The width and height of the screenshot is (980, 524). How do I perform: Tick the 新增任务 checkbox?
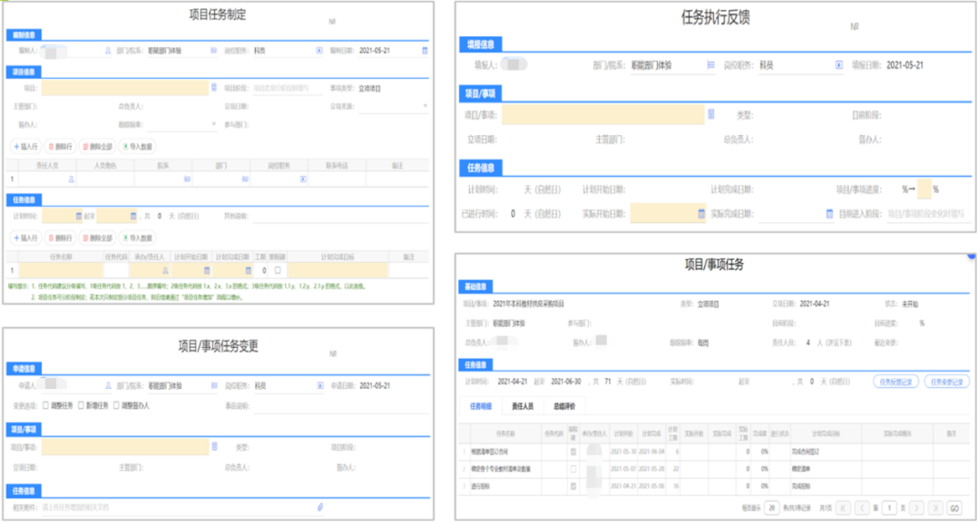coord(84,405)
